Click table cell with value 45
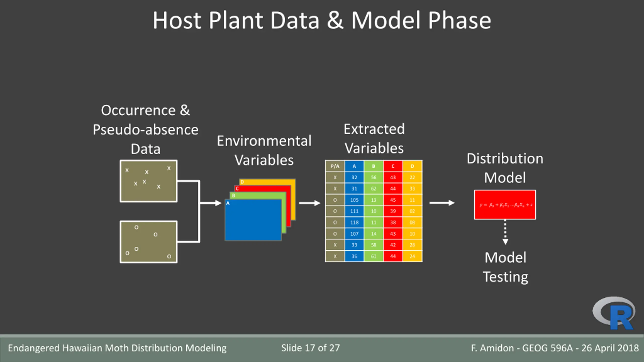 (x=393, y=200)
